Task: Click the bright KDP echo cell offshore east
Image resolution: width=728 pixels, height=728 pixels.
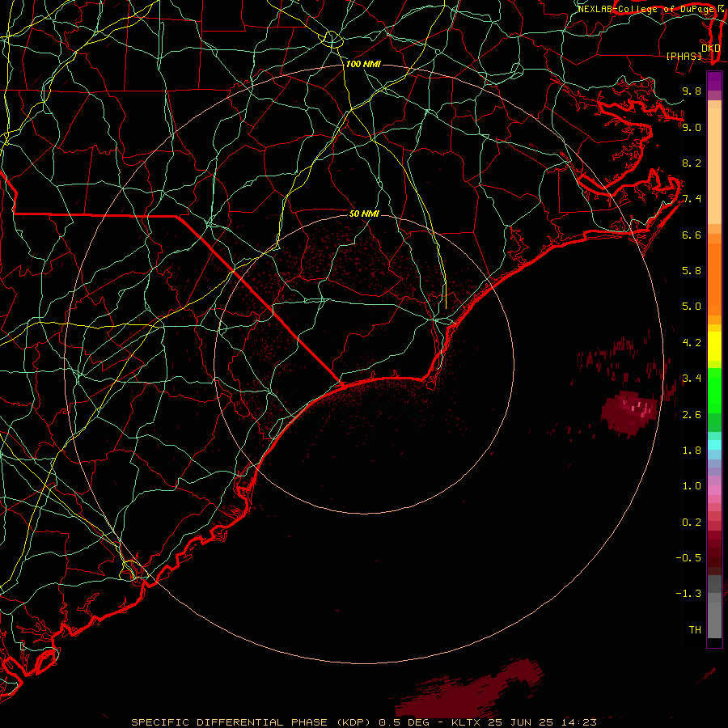Action: (630, 413)
